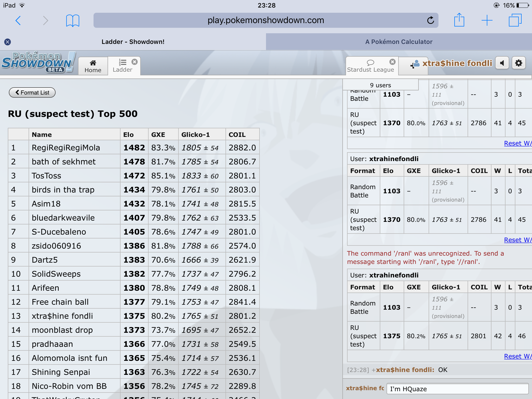The width and height of the screenshot is (532, 399).
Task: Click the bottom Reset W/L link
Action: [517, 356]
